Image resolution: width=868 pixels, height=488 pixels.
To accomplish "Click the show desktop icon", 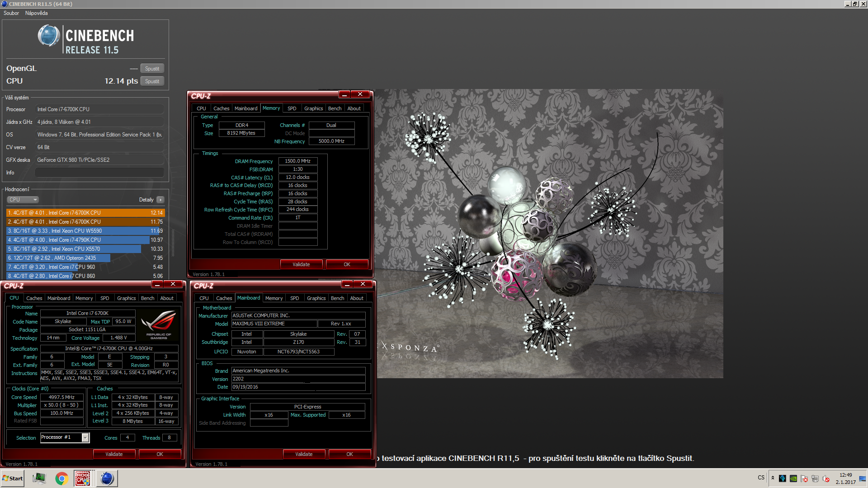I will pos(863,478).
